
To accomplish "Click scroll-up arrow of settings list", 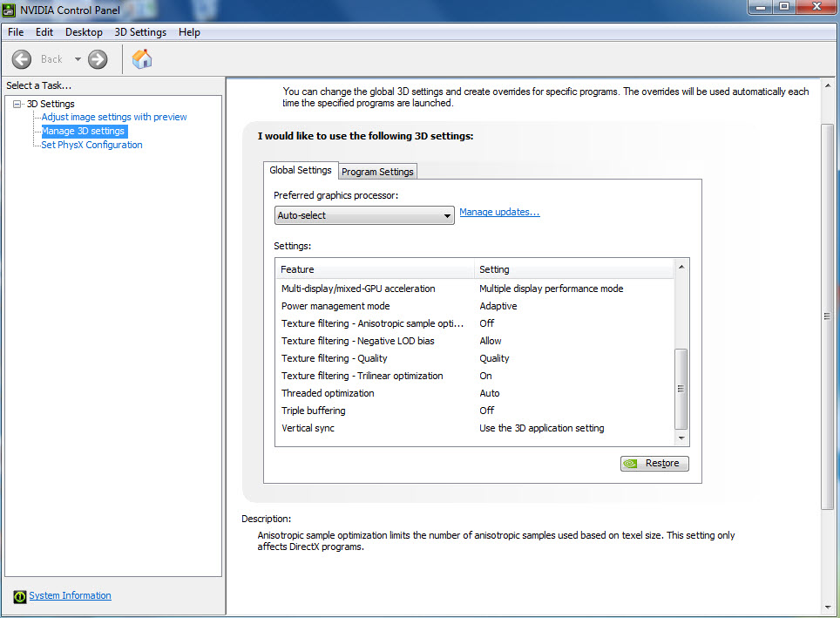I will click(681, 267).
